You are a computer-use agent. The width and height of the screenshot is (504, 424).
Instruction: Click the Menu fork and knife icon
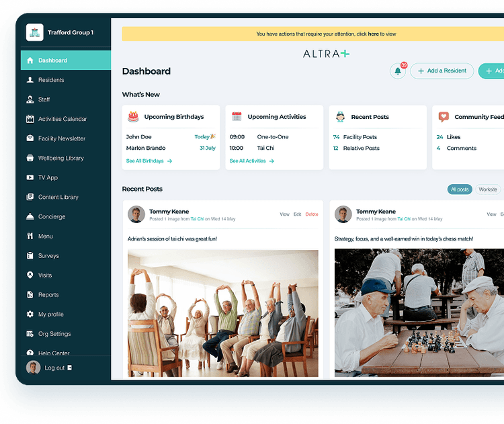pyautogui.click(x=30, y=236)
